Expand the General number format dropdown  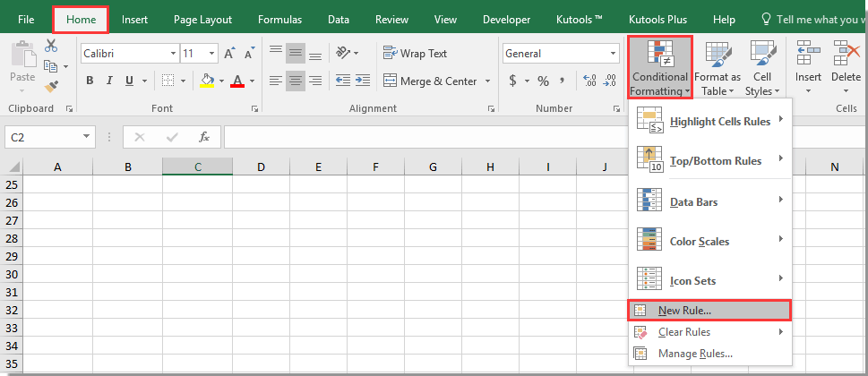point(613,54)
